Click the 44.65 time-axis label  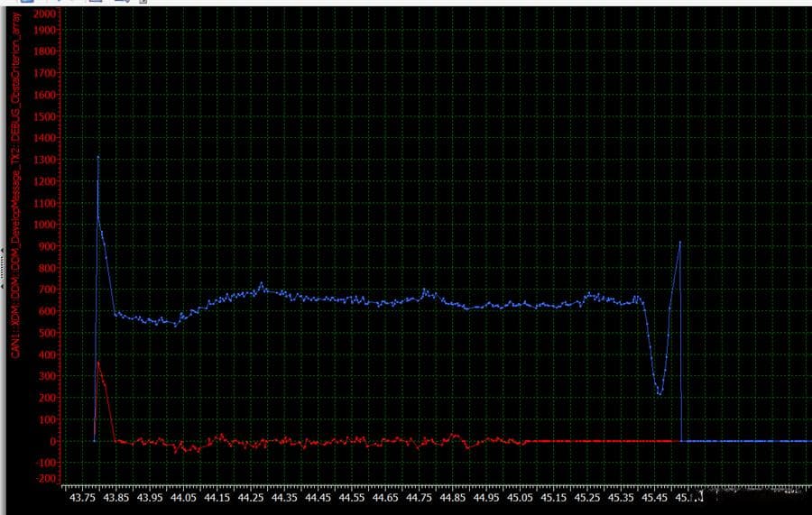pos(385,498)
